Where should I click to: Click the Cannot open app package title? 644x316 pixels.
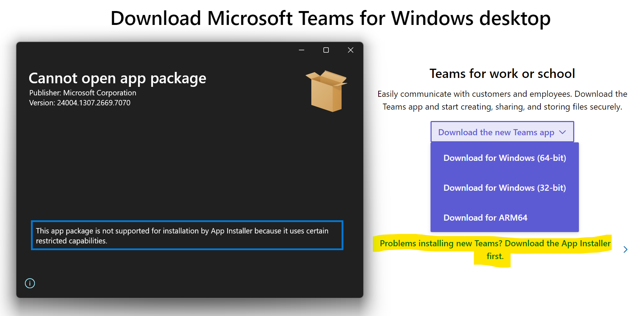click(x=117, y=78)
